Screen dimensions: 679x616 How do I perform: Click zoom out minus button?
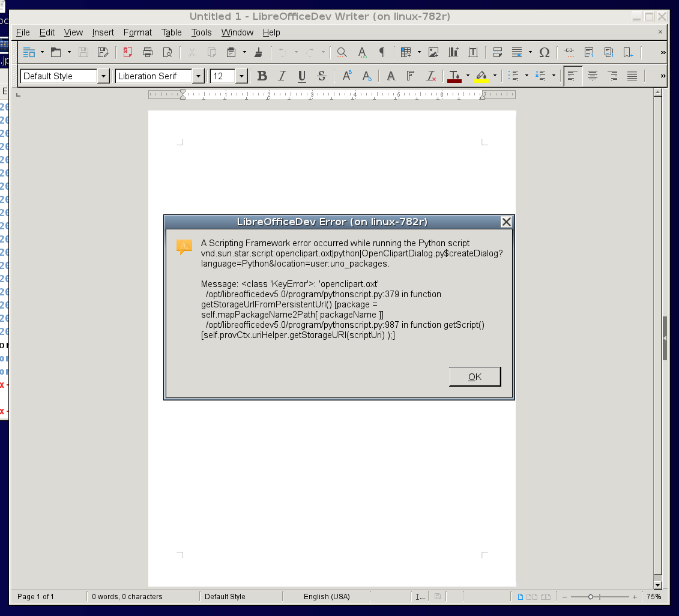[x=565, y=597]
